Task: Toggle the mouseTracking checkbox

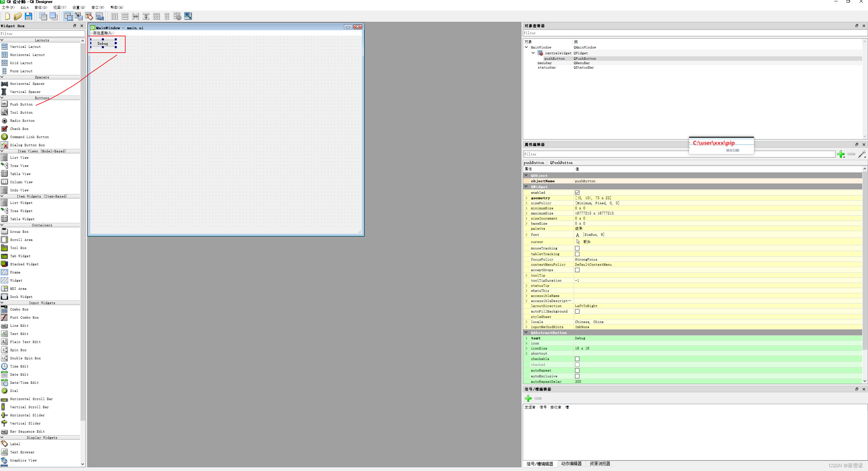Action: 577,248
